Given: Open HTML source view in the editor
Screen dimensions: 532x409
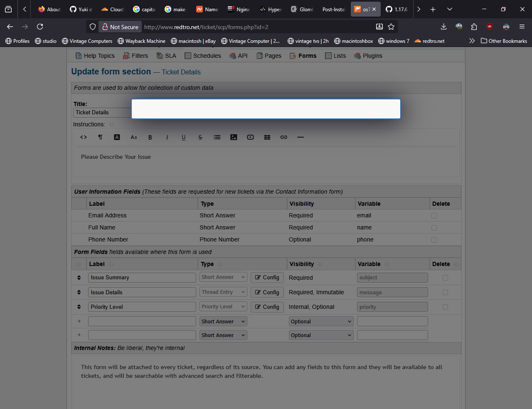Looking at the screenshot, I should click(84, 138).
